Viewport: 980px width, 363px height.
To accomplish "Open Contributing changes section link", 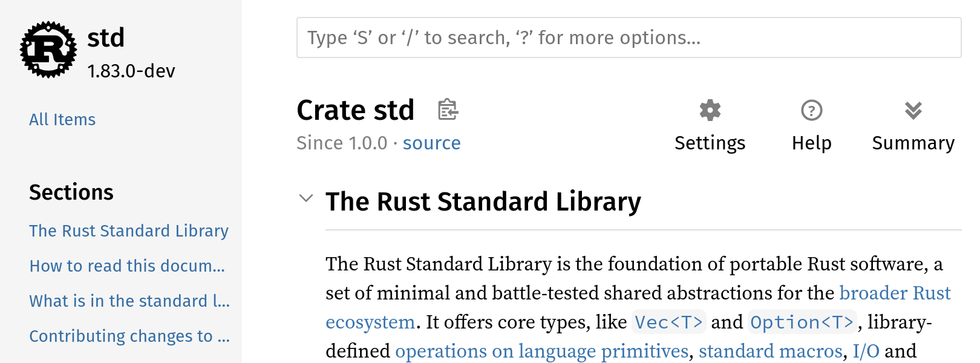I will click(x=129, y=336).
